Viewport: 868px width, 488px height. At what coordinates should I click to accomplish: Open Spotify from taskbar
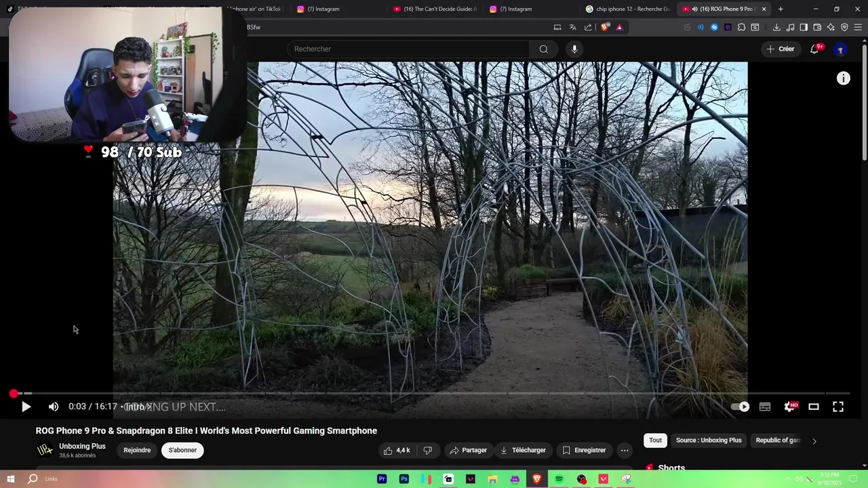click(559, 479)
